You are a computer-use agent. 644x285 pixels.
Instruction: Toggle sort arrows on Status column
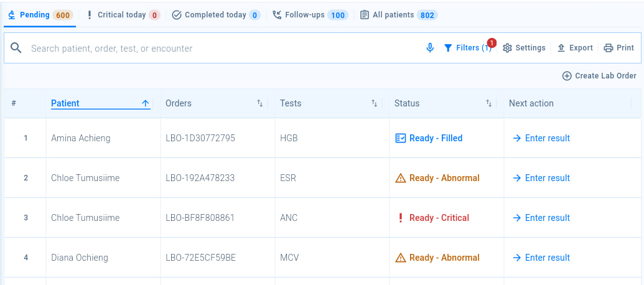pos(488,103)
